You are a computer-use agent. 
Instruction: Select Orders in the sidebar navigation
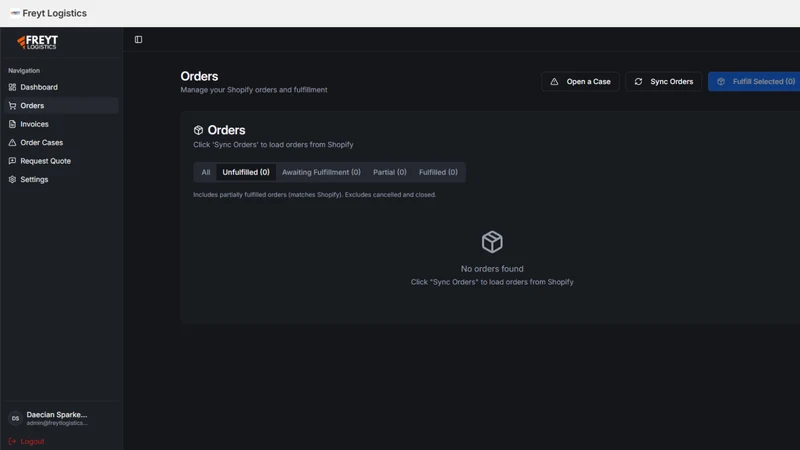[61, 106]
